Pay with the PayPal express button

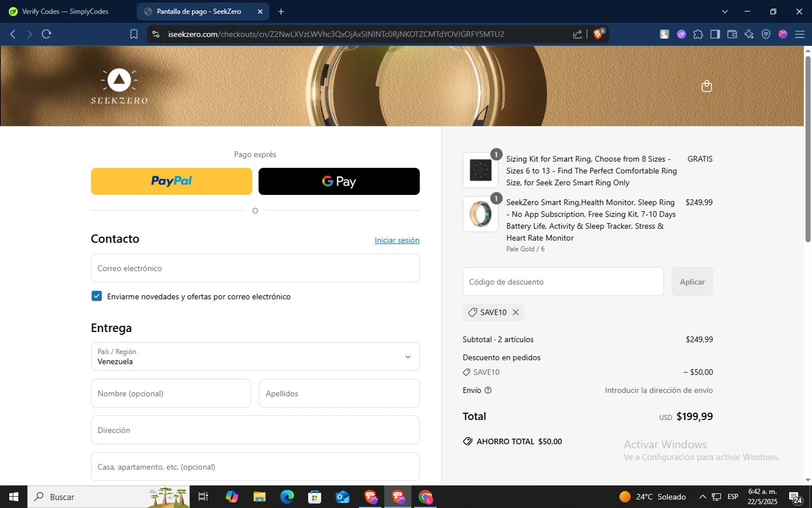(172, 181)
